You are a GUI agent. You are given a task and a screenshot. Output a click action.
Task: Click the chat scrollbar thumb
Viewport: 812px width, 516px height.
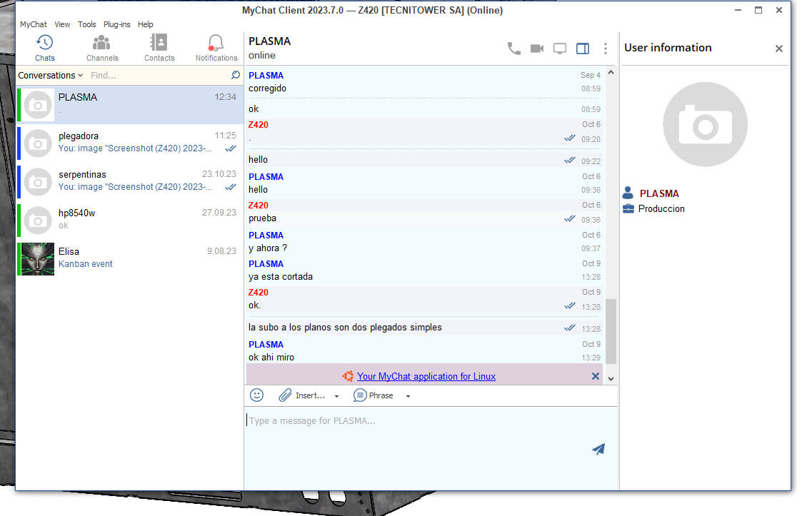coord(611,331)
